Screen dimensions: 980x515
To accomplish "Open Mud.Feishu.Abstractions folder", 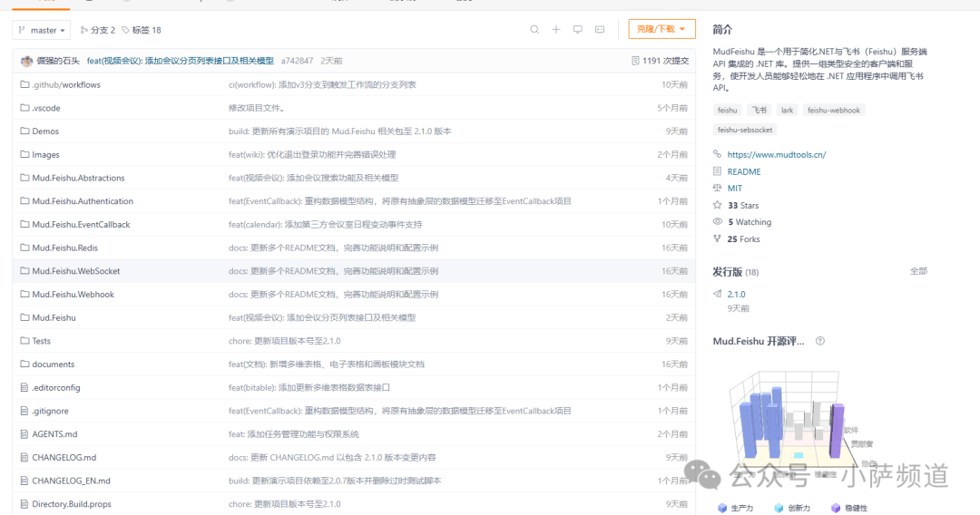I will coord(78,178).
